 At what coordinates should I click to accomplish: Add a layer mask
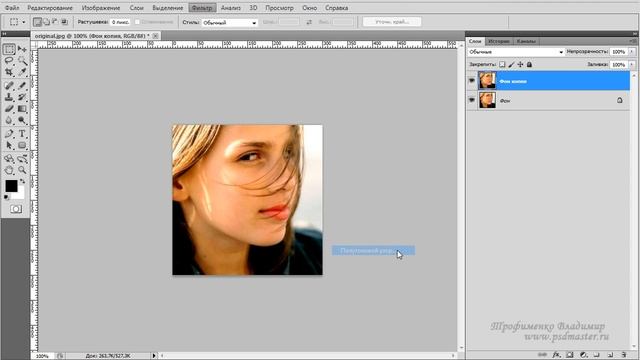(x=570, y=355)
